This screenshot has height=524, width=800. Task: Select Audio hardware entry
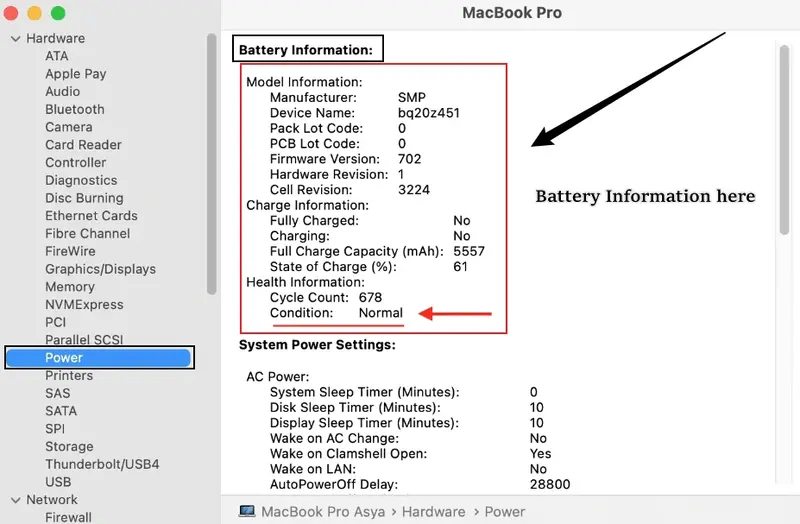click(x=63, y=92)
